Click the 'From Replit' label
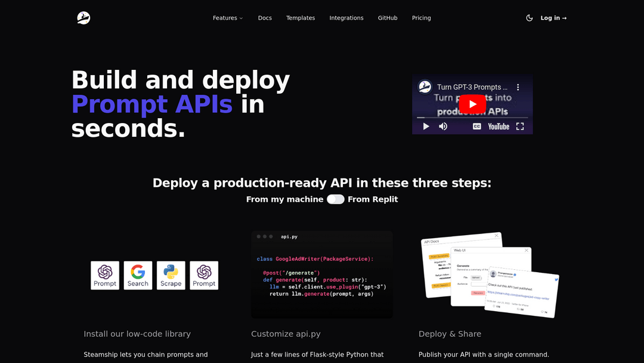 click(373, 199)
